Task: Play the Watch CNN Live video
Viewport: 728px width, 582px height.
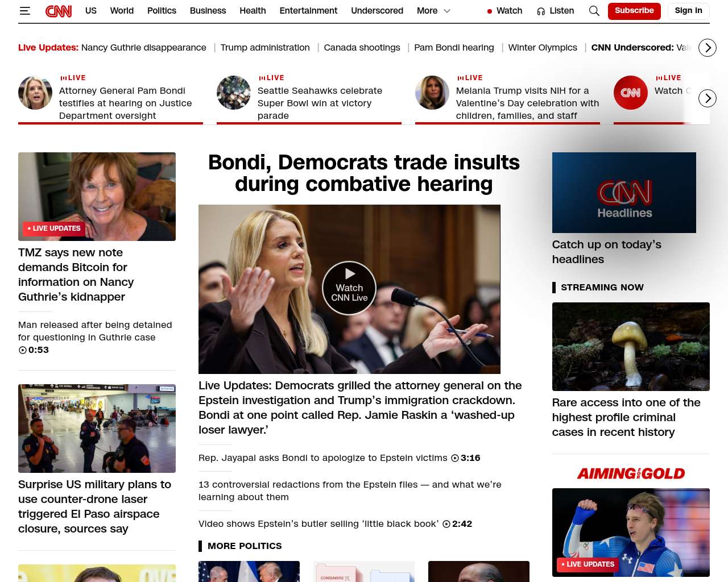Action: [x=349, y=288]
